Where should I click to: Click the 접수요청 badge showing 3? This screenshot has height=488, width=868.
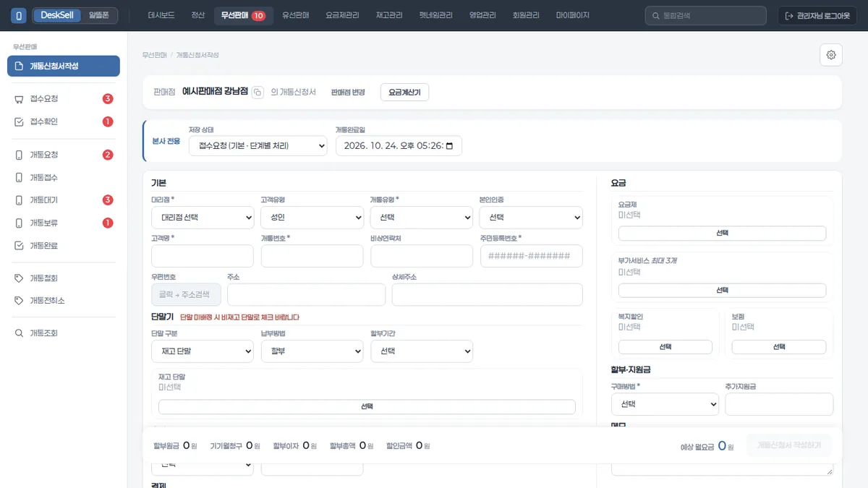pos(108,99)
